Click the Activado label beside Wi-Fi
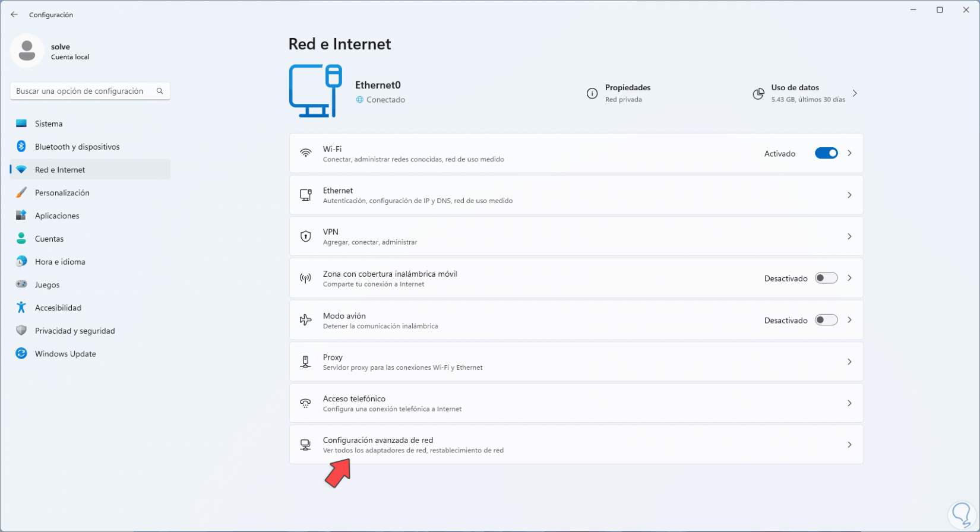The width and height of the screenshot is (980, 532). tap(780, 154)
